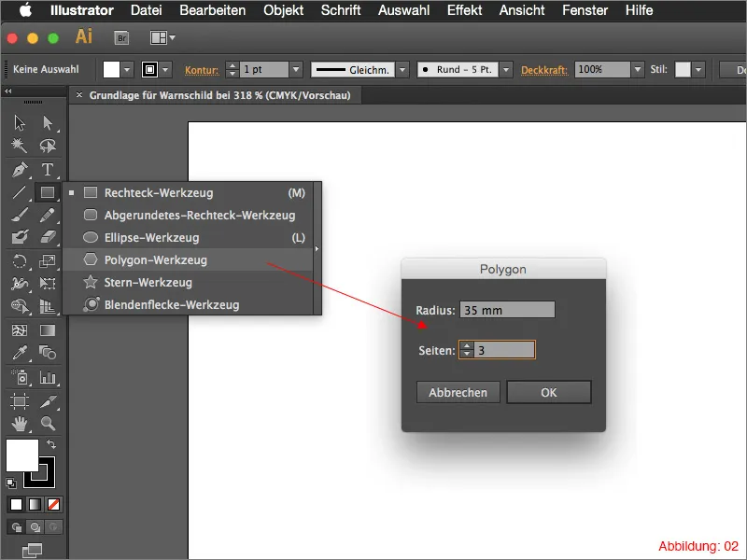Select the Selection (black arrow) tool
Viewport: 747px width, 560px height.
(20, 123)
